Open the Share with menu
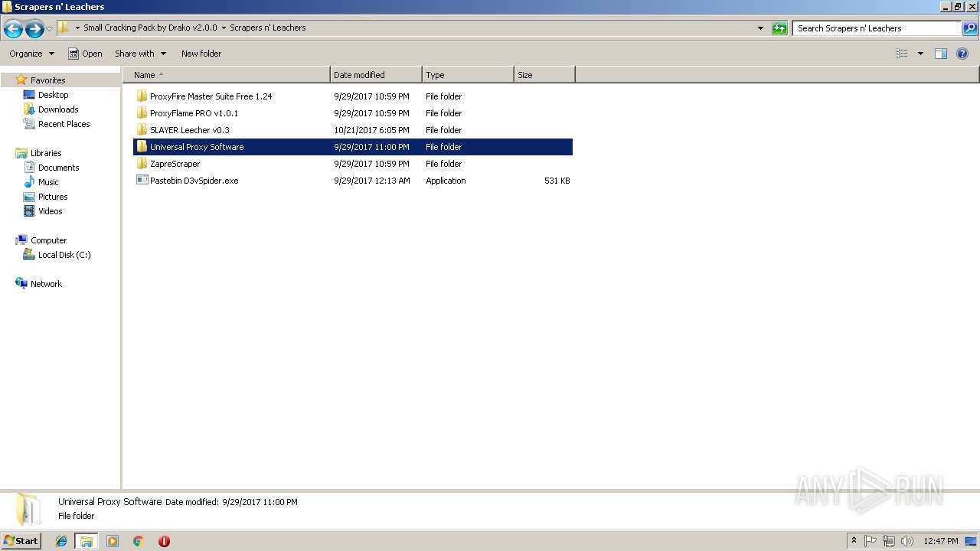980x551 pixels. coord(140,54)
